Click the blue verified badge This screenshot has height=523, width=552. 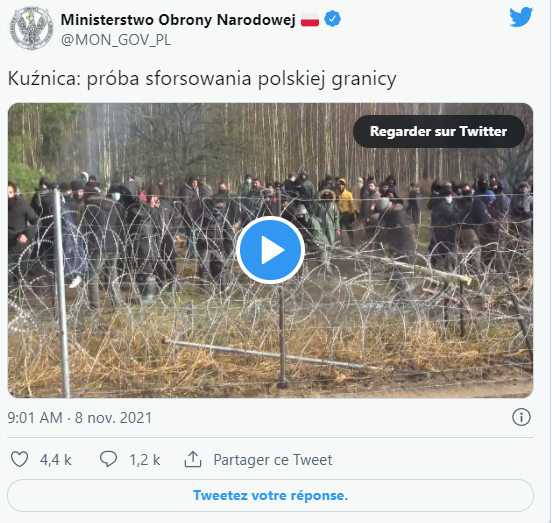click(332, 19)
